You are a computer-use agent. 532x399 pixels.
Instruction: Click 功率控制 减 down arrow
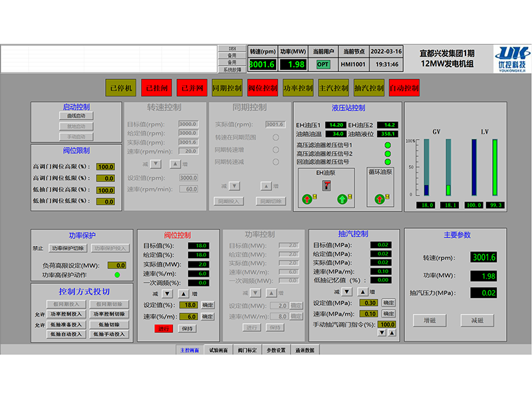(255, 293)
